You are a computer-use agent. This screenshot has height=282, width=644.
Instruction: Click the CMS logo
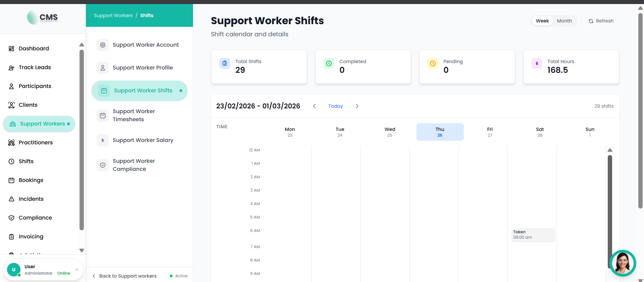click(42, 17)
